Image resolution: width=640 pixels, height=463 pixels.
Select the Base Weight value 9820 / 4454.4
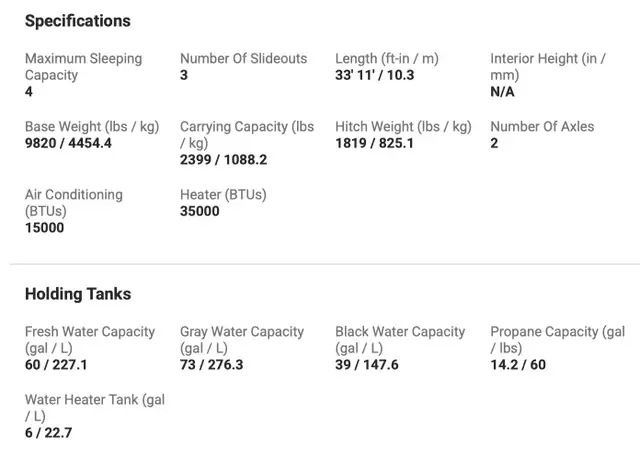[x=68, y=143]
